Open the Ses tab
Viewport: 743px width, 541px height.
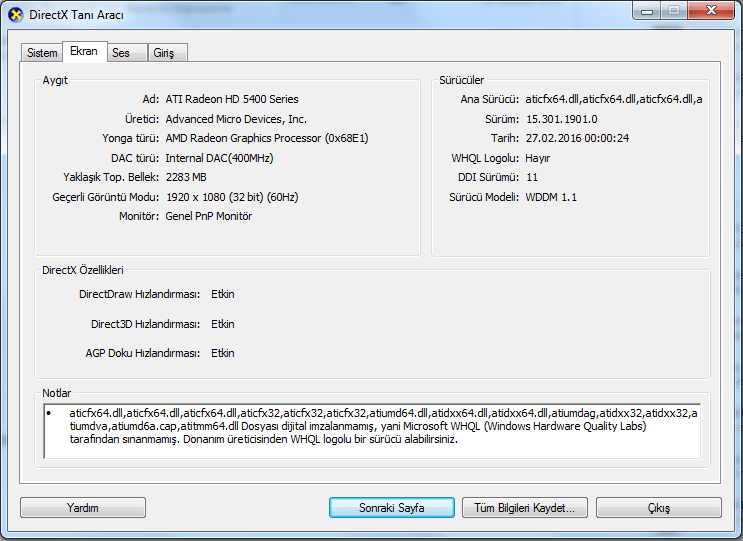click(x=127, y=53)
